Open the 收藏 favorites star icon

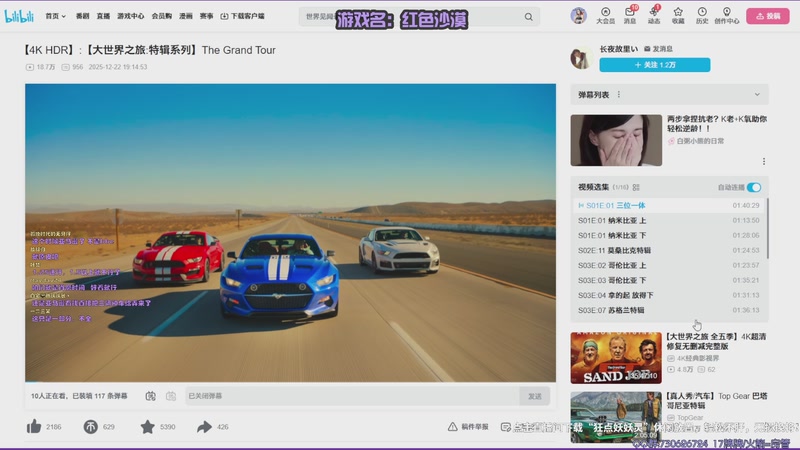[x=678, y=16]
